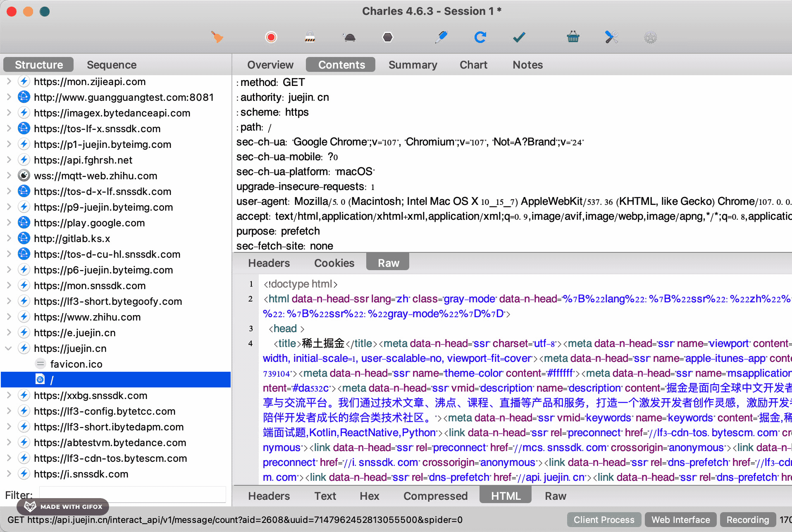Focus the Filter input field

point(132,494)
